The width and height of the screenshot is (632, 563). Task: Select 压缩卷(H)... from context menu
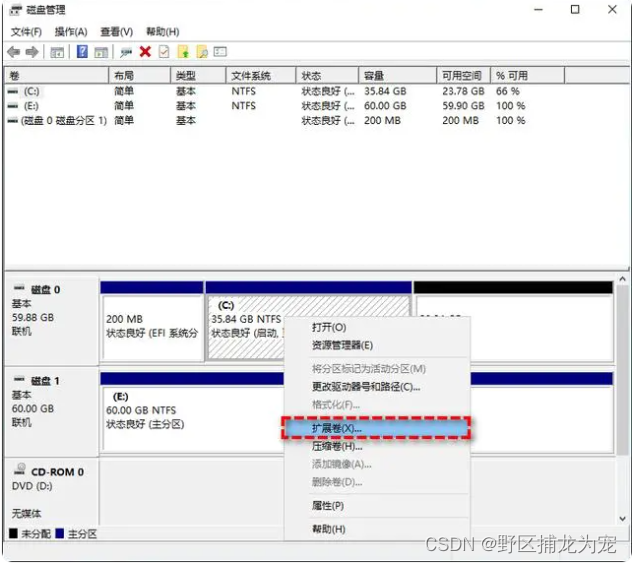[x=377, y=446]
